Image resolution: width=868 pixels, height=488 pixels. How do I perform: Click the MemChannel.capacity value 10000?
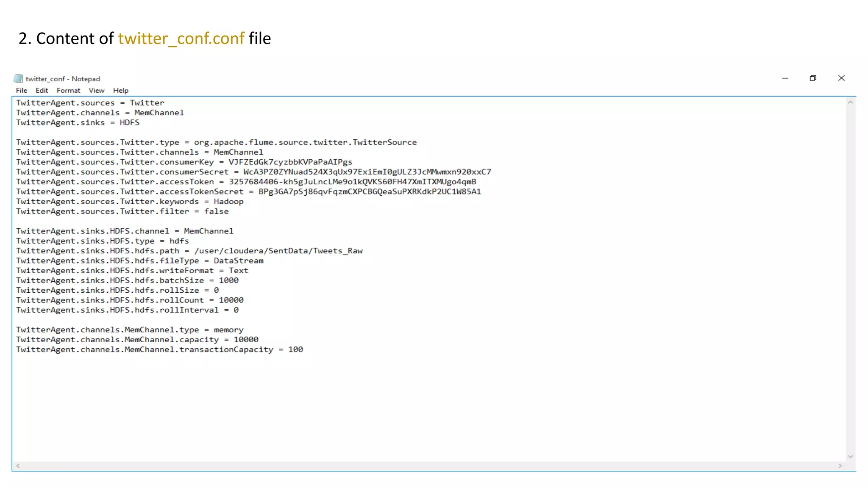click(246, 340)
